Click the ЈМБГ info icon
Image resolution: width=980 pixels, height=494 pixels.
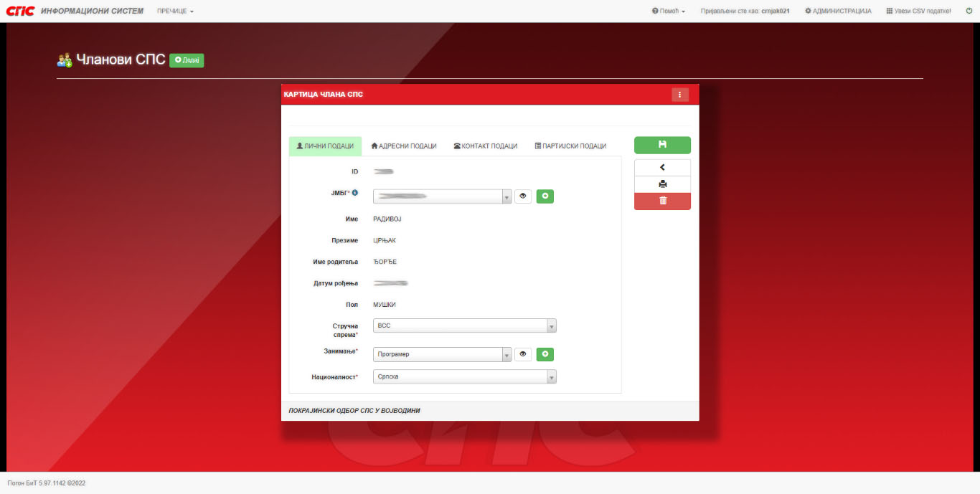click(x=354, y=193)
